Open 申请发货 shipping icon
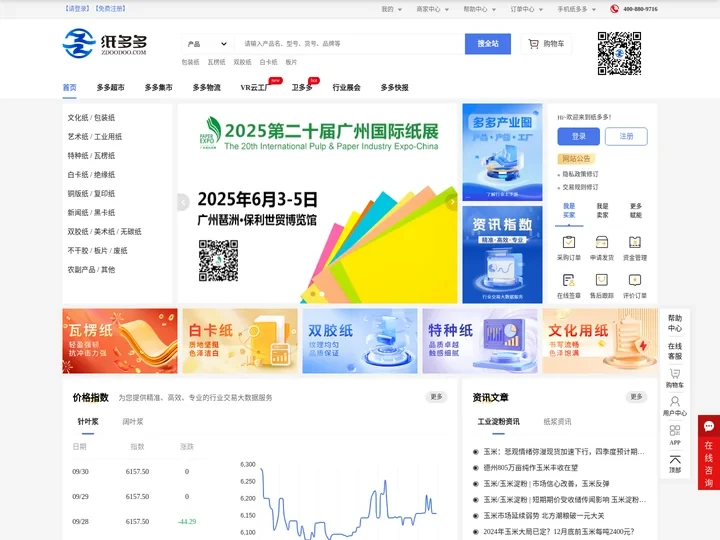Viewport: 720px width, 540px height. coord(602,242)
